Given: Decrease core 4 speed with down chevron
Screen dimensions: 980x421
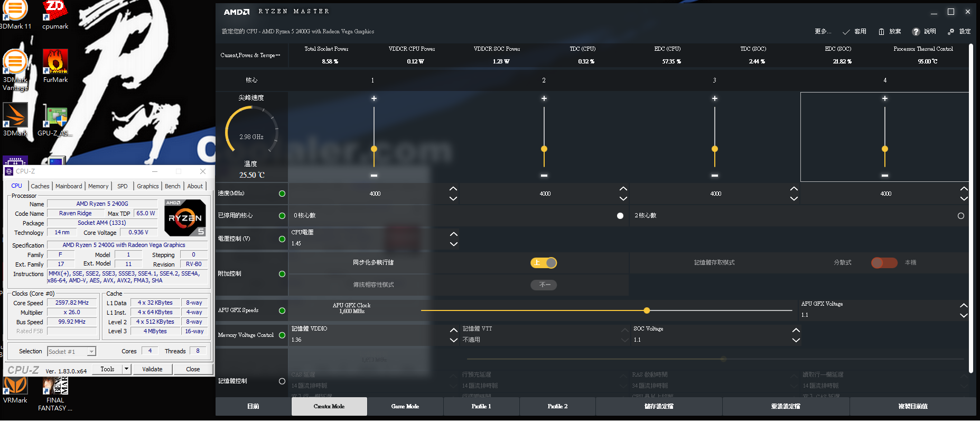Looking at the screenshot, I should [964, 199].
